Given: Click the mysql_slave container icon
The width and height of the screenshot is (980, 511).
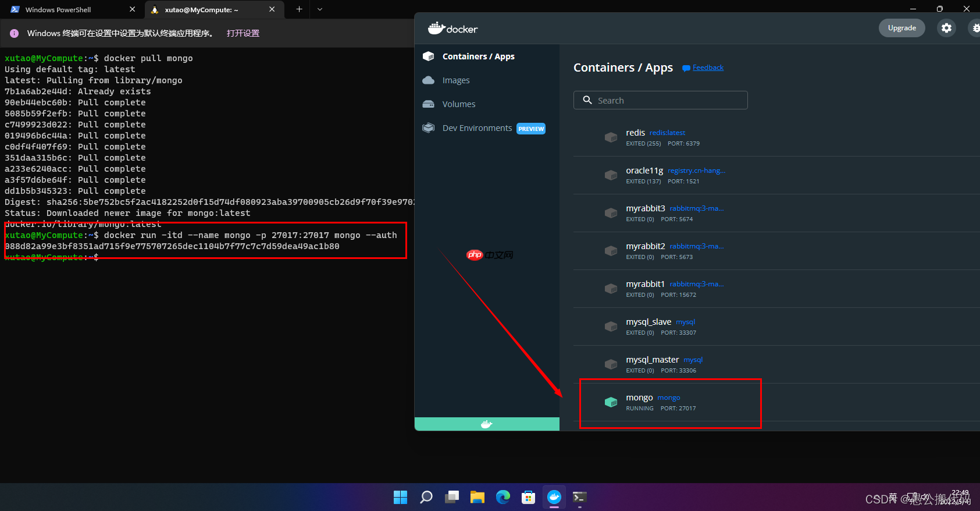Looking at the screenshot, I should pyautogui.click(x=611, y=327).
